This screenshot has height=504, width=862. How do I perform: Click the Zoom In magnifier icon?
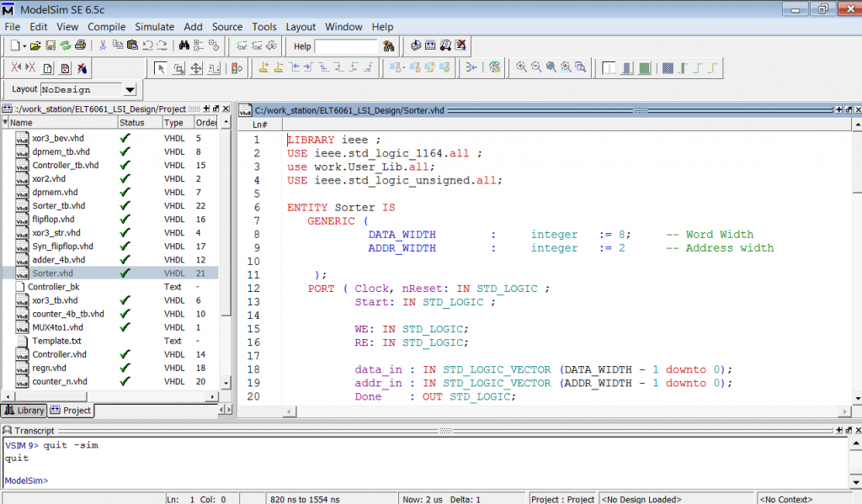coord(522,67)
